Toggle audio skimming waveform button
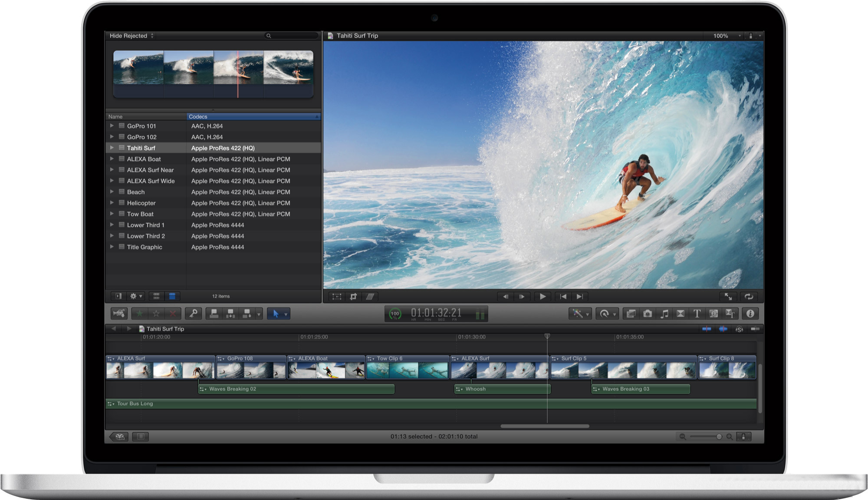This screenshot has height=500, width=868. pyautogui.click(x=723, y=329)
